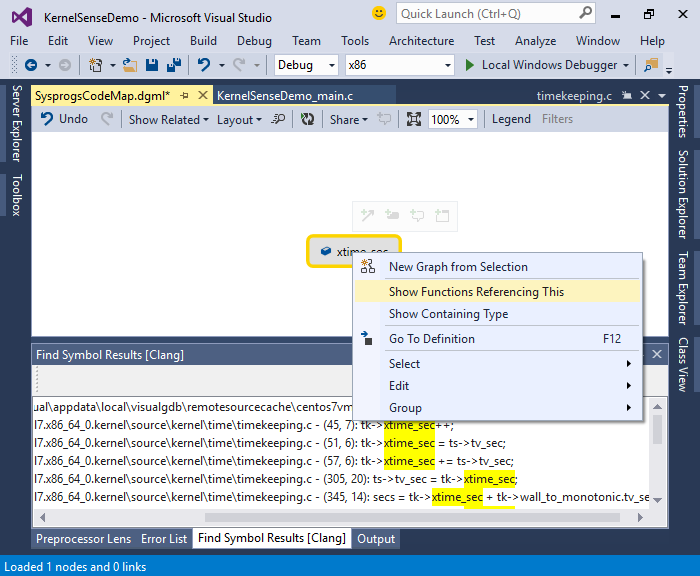Click the Quick Launch magnifier icon
Viewport: 700px width, 576px height.
click(585, 13)
